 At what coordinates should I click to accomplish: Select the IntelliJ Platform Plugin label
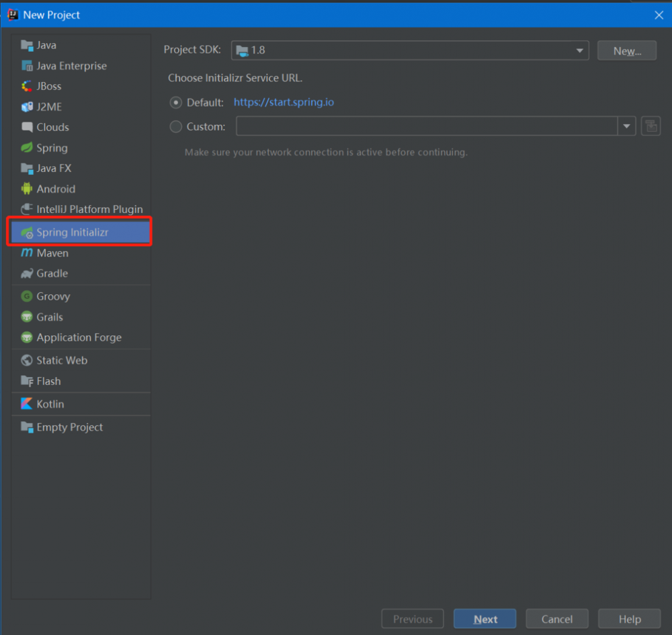point(89,210)
